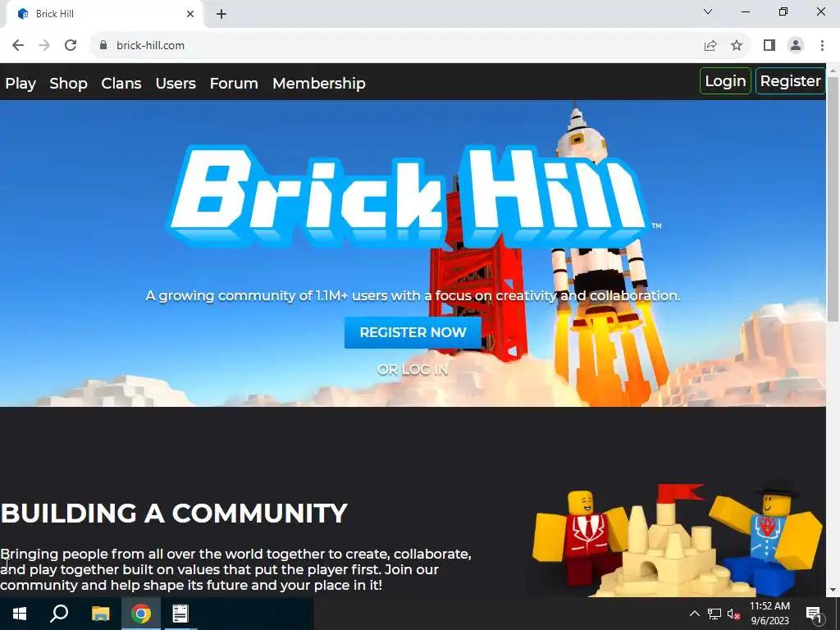The width and height of the screenshot is (840, 630).
Task: Open File Explorer from the taskbar
Action: pos(100,614)
